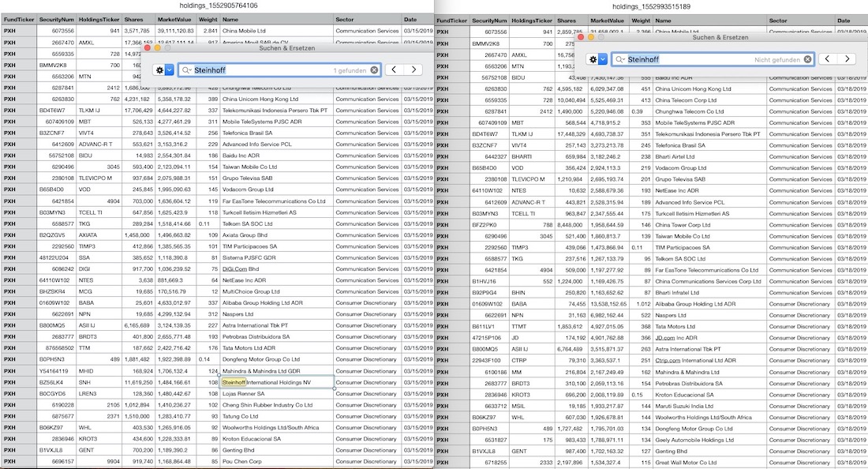This screenshot has width=868, height=469.
Task: Select Tata Motors Ltd ADR cell
Action: tap(277, 348)
